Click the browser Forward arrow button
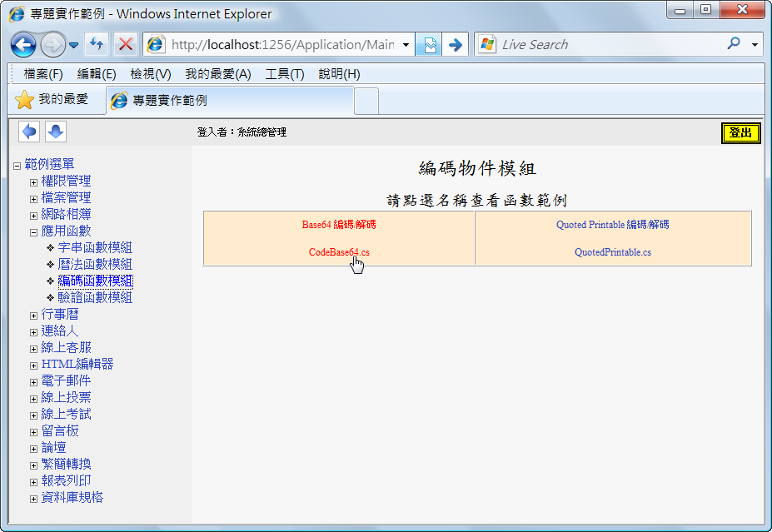 point(52,45)
